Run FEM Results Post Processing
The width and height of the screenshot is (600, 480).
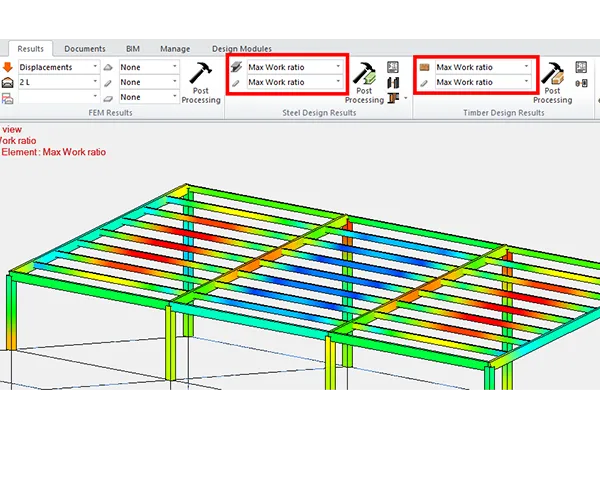pos(201,83)
